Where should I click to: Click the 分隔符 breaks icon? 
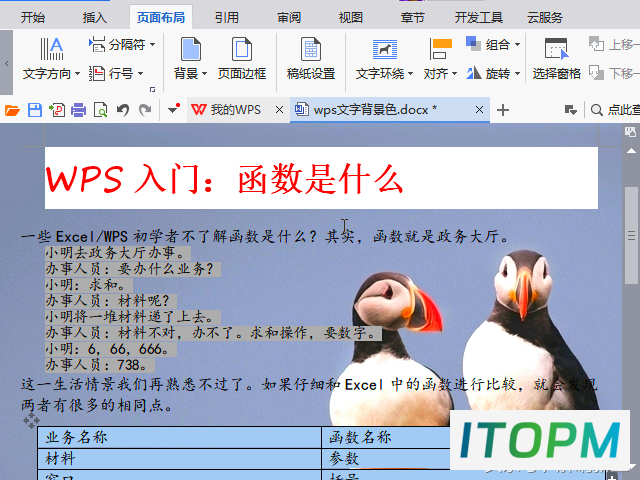coord(97,44)
